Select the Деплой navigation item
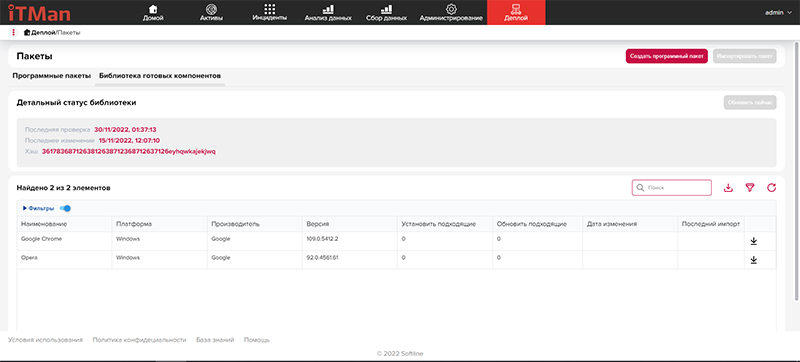This screenshot has height=362, width=800. (516, 12)
